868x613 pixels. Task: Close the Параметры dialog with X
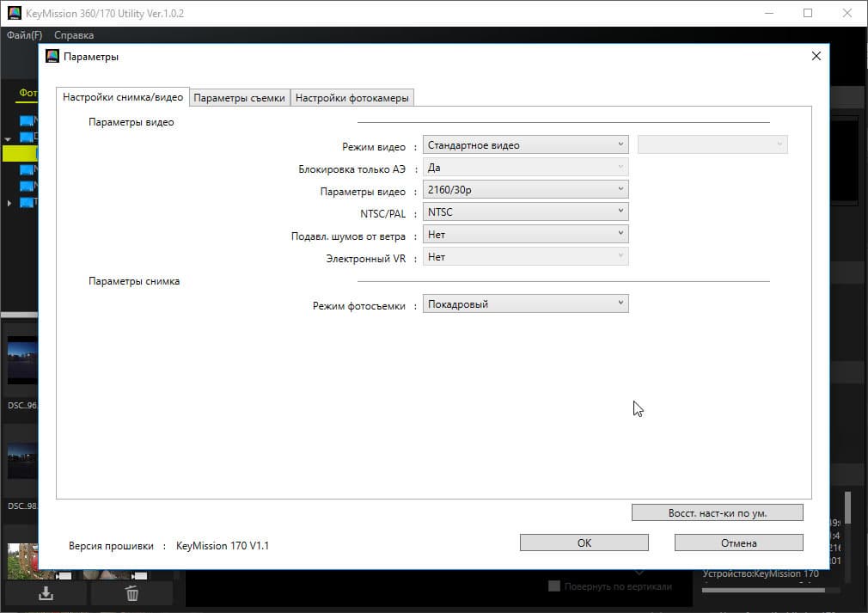pyautogui.click(x=816, y=56)
